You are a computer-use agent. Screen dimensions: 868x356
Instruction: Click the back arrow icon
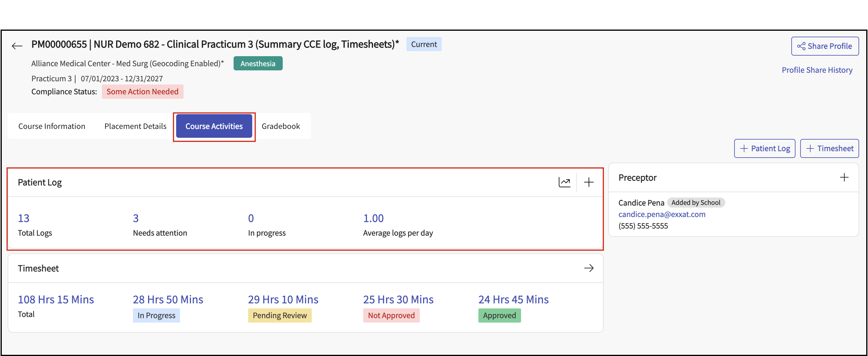tap(17, 46)
